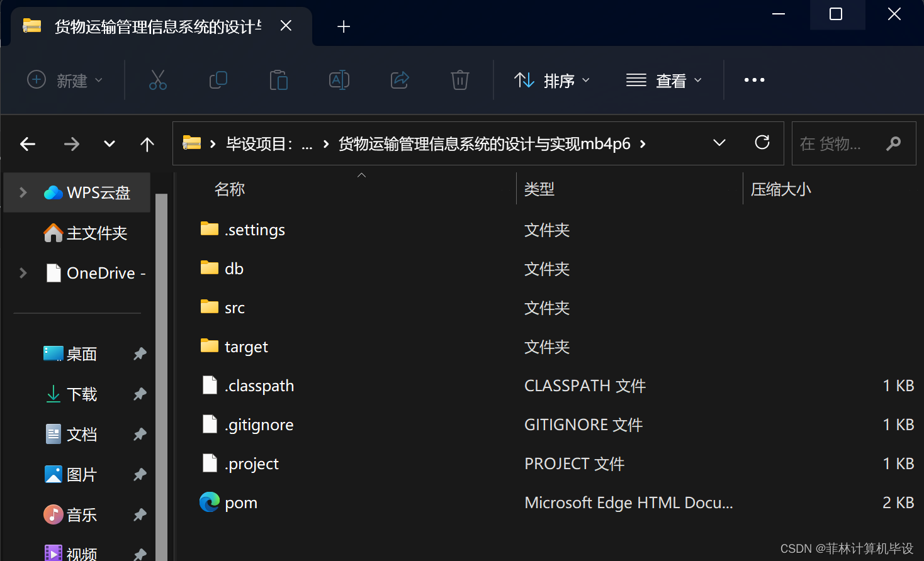
Task: Select the pom Edge file icon
Action: (x=210, y=502)
